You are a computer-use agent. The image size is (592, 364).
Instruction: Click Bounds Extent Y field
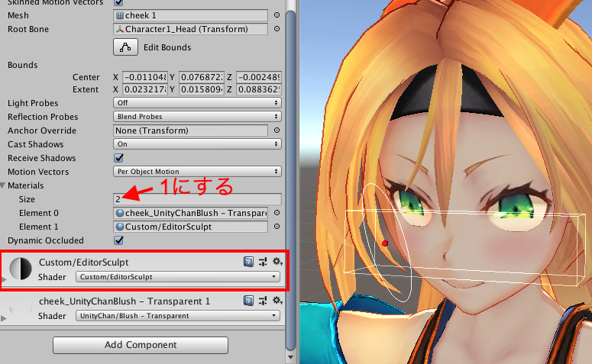coord(202,89)
